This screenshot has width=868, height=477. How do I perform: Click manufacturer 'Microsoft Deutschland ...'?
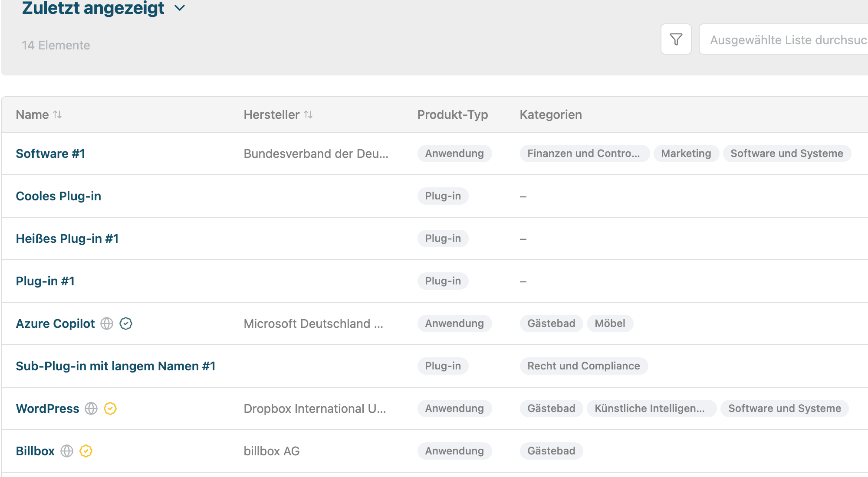pyautogui.click(x=313, y=323)
